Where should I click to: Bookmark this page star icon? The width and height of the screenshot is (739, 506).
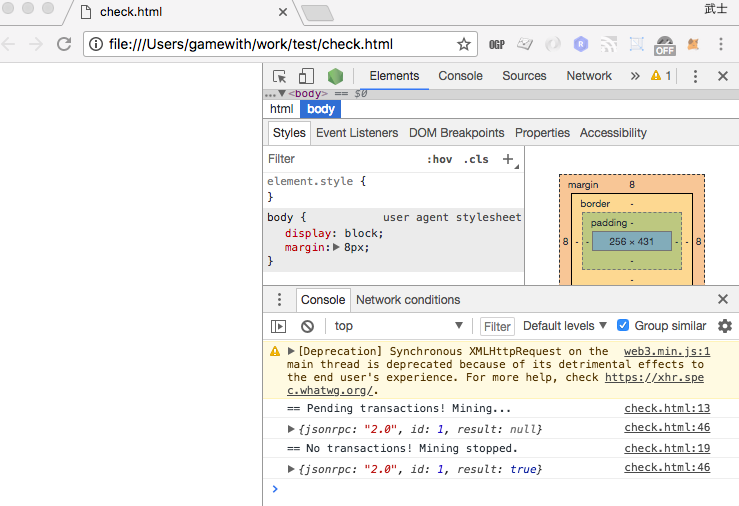[464, 44]
